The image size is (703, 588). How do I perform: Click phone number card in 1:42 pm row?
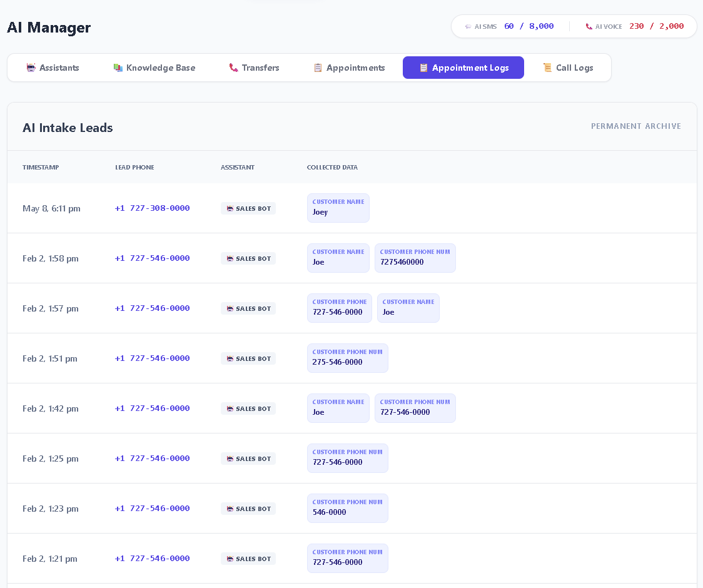click(x=415, y=408)
